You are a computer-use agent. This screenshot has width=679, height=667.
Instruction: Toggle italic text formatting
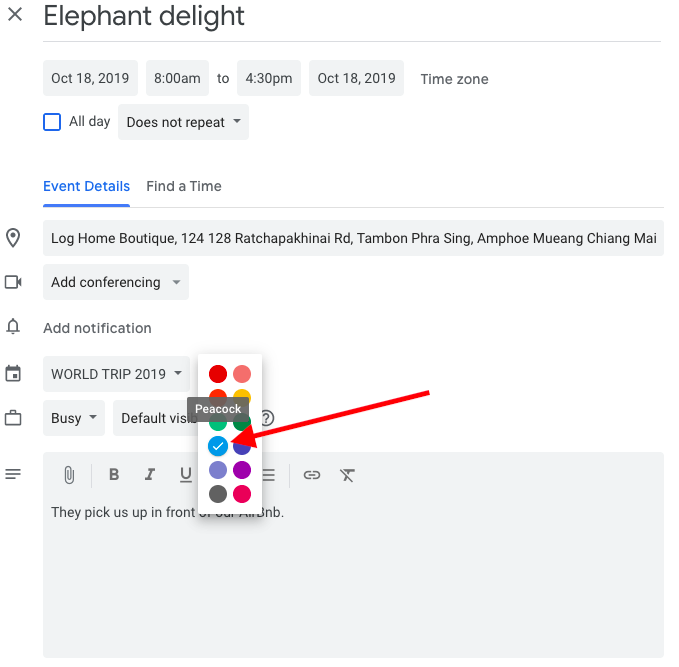[x=150, y=475]
